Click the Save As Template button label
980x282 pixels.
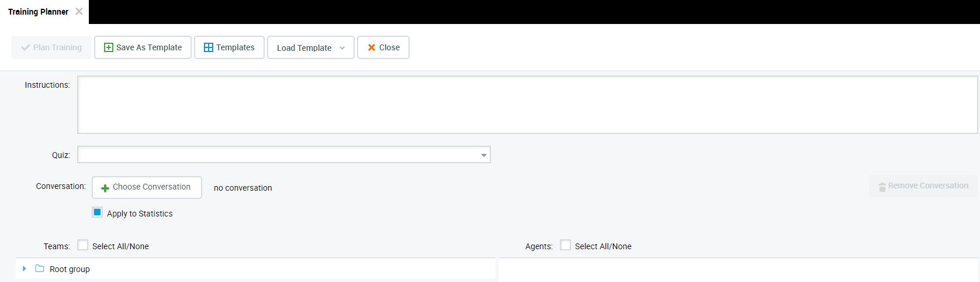pos(149,47)
